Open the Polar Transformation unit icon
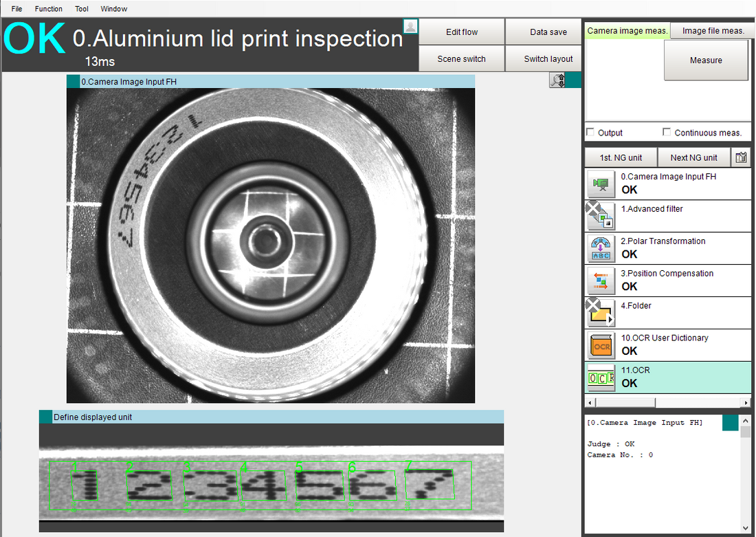This screenshot has height=537, width=756. (601, 249)
